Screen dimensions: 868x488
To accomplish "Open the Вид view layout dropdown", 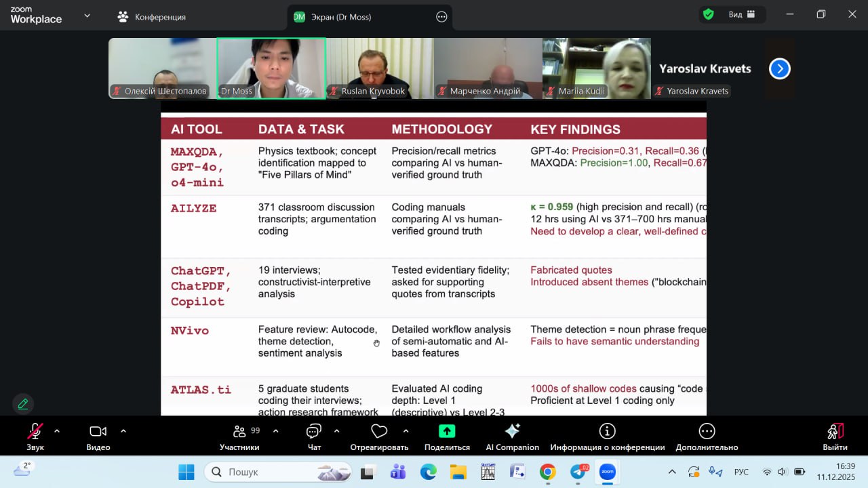I will 742,15.
